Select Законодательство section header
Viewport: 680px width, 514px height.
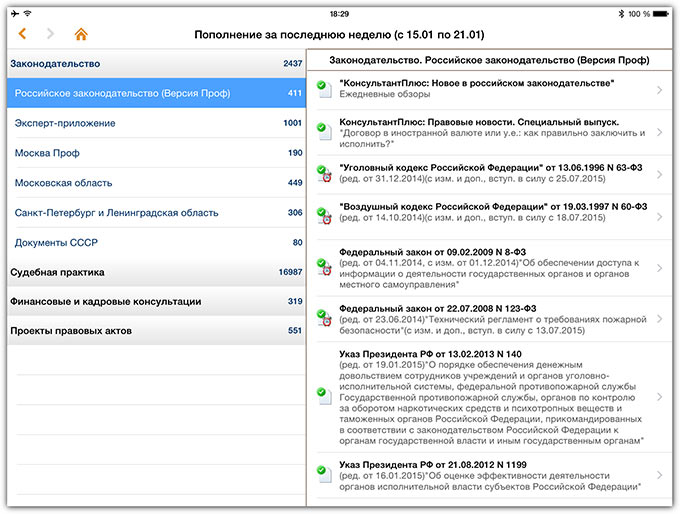click(157, 63)
